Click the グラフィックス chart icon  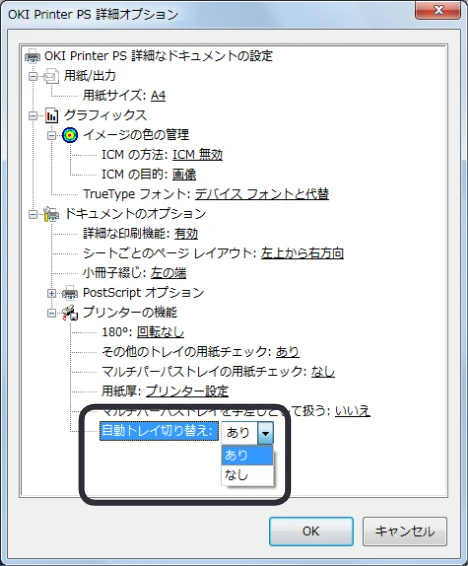[51, 116]
